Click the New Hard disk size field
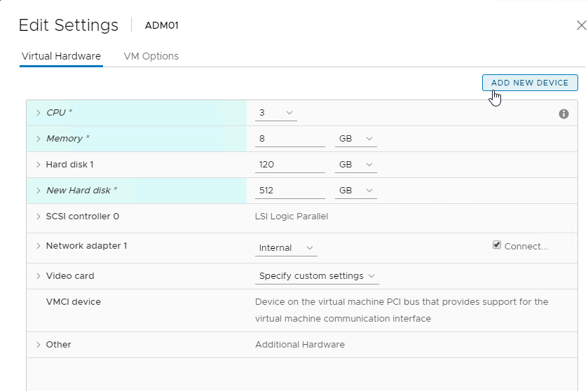The image size is (588, 391). pos(290,191)
